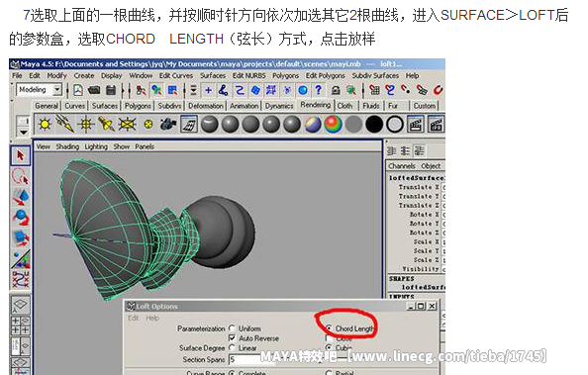Select Complete curve range radio
The height and width of the screenshot is (375, 588).
tap(232, 373)
